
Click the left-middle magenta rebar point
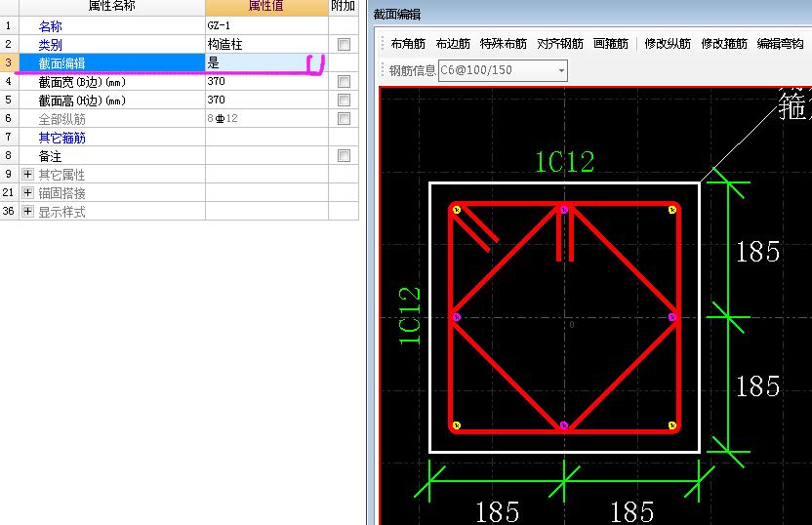[x=456, y=317]
